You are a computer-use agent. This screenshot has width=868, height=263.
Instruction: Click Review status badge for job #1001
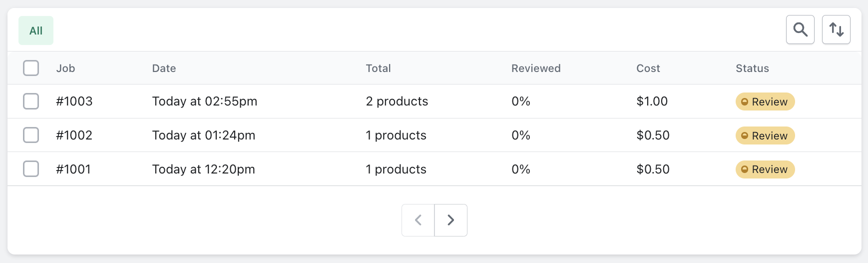coord(765,169)
